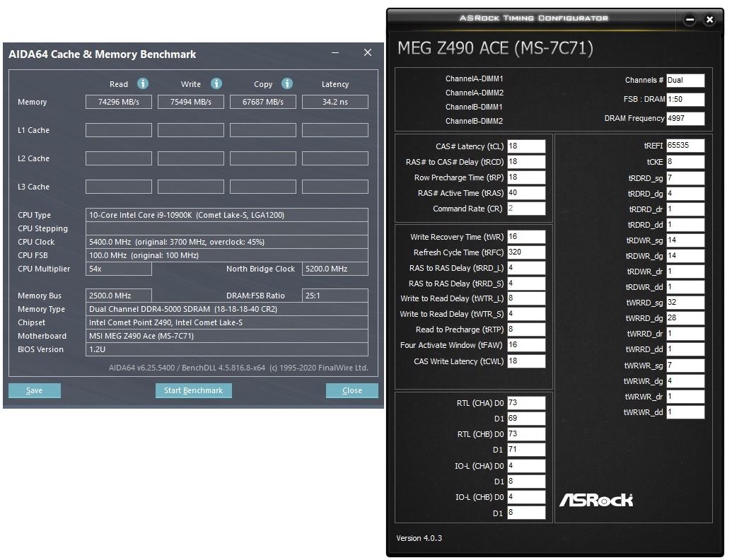Image resolution: width=732 pixels, height=560 pixels.
Task: Minimize the ASRock Timing Configurator window
Action: click(690, 20)
